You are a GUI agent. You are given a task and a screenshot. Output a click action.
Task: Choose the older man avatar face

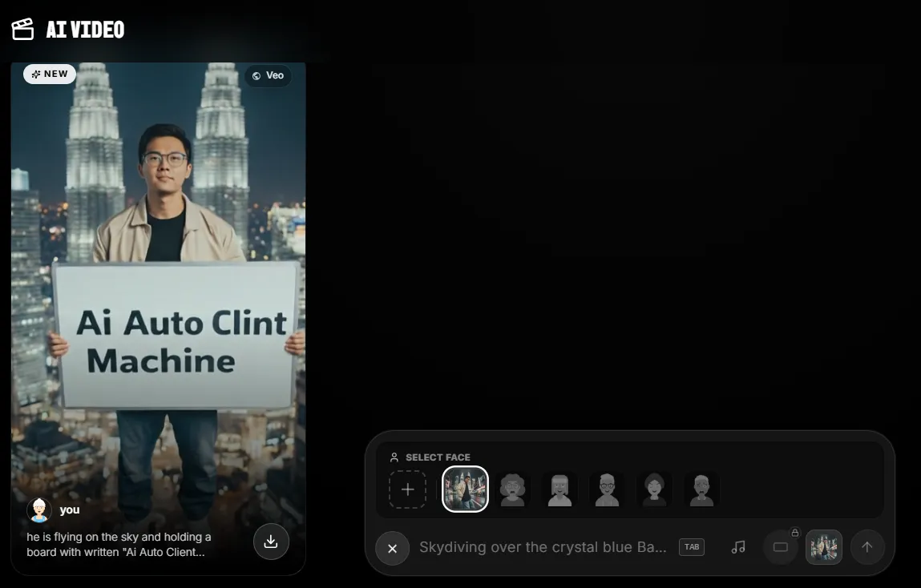701,489
